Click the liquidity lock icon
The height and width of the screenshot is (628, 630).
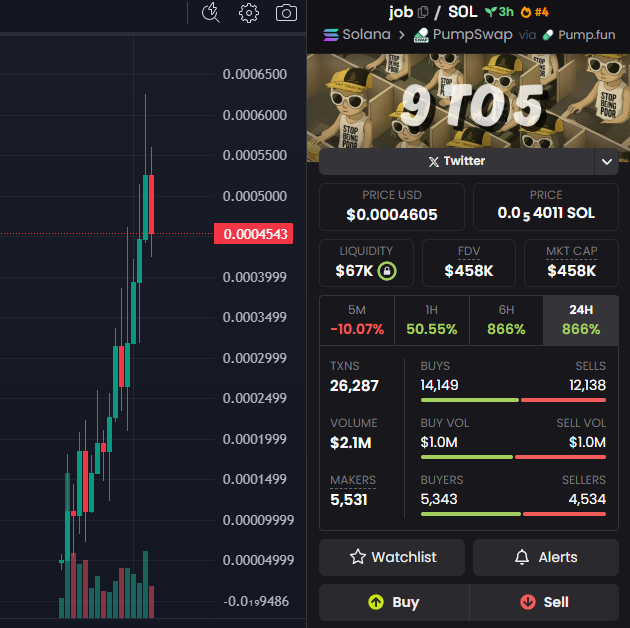click(x=387, y=270)
